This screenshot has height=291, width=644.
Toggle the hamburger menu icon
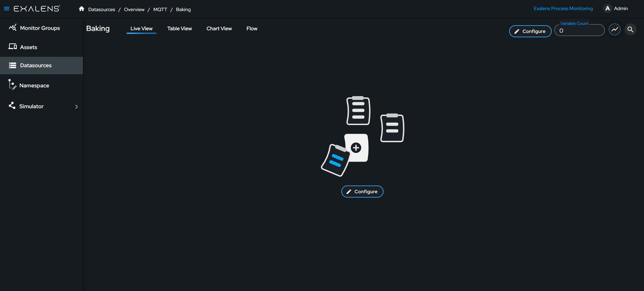[x=6, y=9]
